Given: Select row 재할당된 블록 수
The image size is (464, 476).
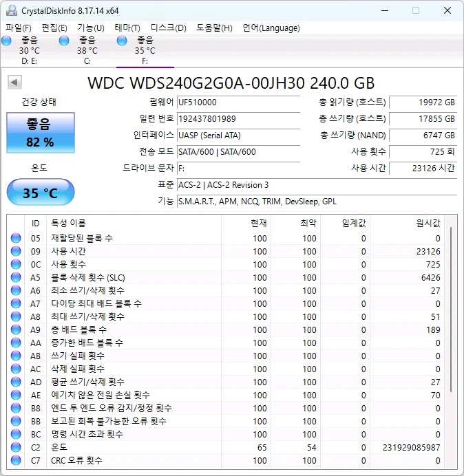Looking at the screenshot, I should pos(226,238).
